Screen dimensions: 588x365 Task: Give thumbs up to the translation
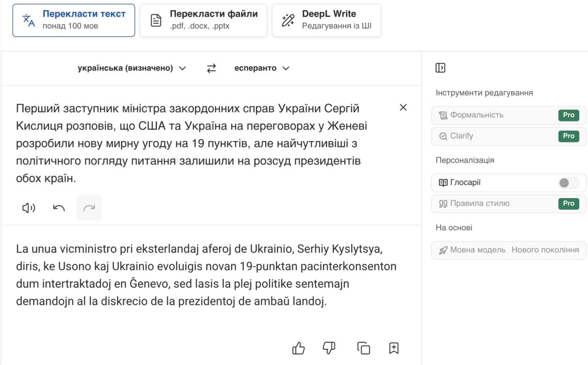pos(299,348)
